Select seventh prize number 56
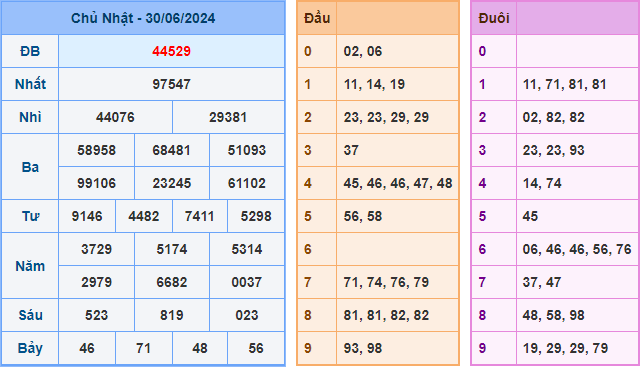The height and width of the screenshot is (367, 641). coord(256,348)
